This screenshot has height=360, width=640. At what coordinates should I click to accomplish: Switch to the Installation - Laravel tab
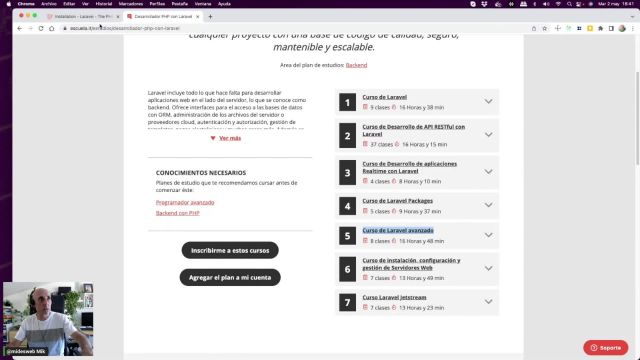(83, 16)
